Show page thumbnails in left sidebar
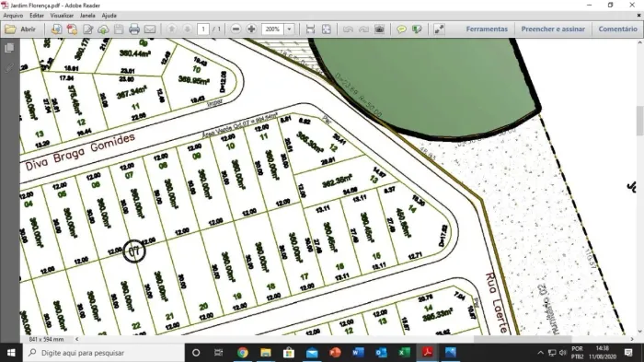 [x=9, y=48]
